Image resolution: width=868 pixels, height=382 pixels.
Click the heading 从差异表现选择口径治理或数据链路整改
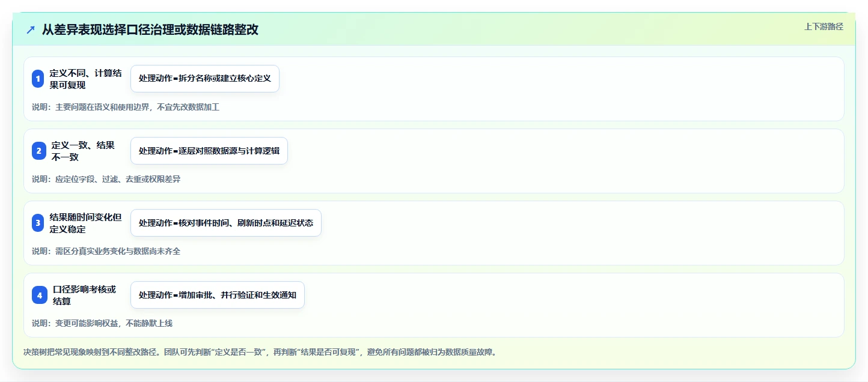[150, 30]
